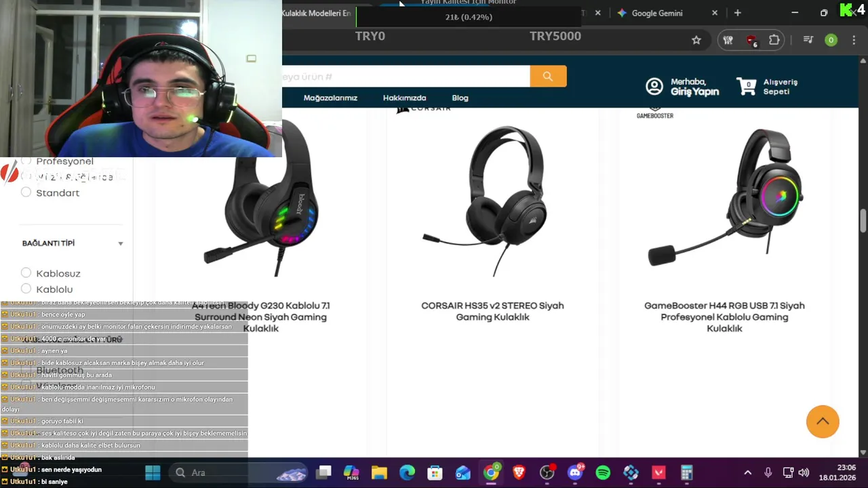
Task: Open the Alışveriş Sepeti link
Action: point(780,87)
